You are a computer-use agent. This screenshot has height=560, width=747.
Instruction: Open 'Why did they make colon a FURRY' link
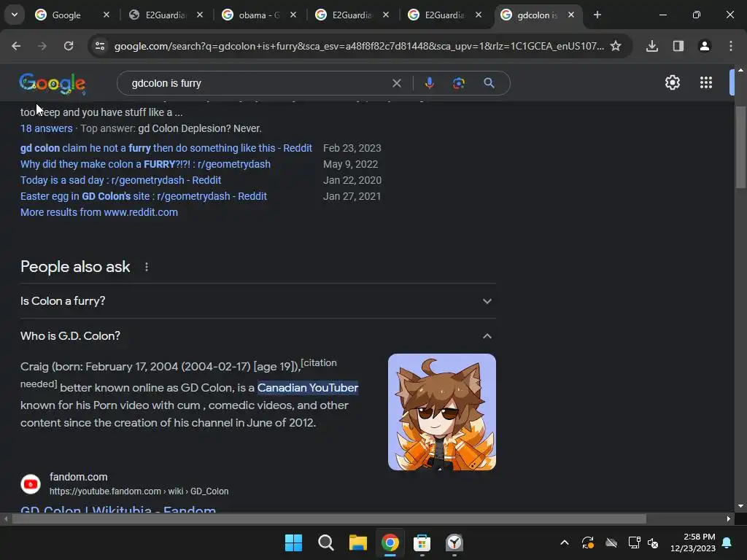point(145,164)
